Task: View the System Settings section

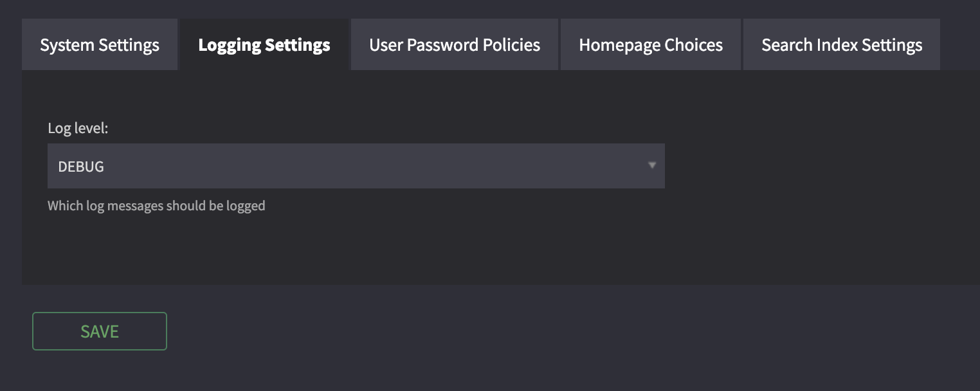Action: (100, 44)
